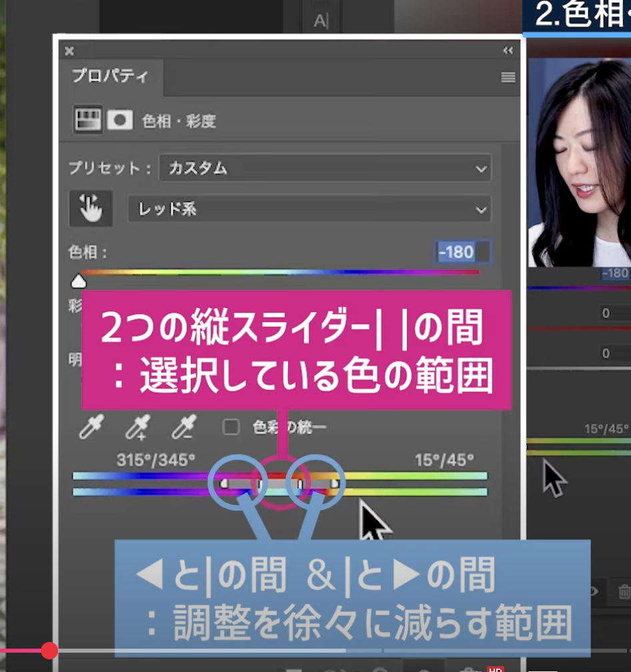The width and height of the screenshot is (631, 672).
Task: Open the プリセット dropdown showing カスタム
Action: (x=325, y=169)
